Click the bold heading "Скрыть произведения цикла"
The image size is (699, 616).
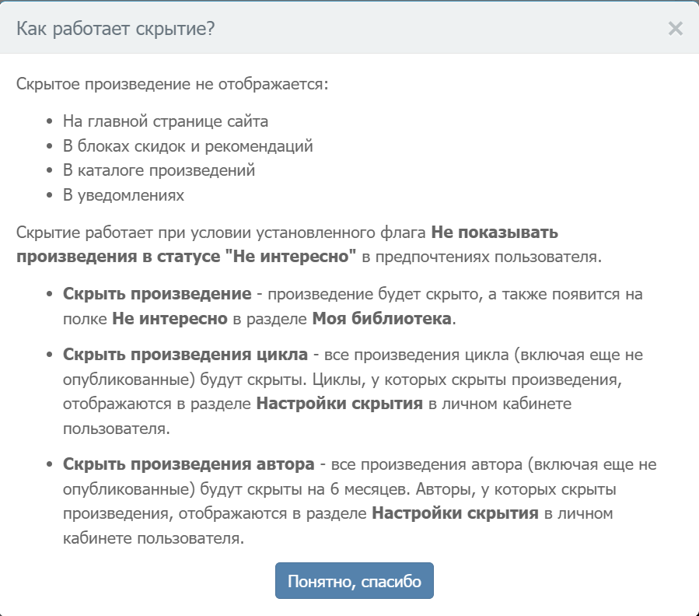(x=185, y=355)
